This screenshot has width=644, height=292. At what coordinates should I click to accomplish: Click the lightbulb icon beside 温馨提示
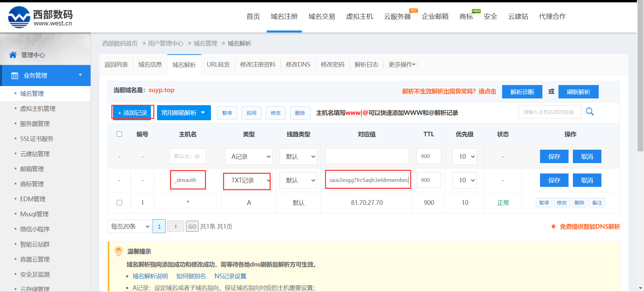click(x=118, y=251)
